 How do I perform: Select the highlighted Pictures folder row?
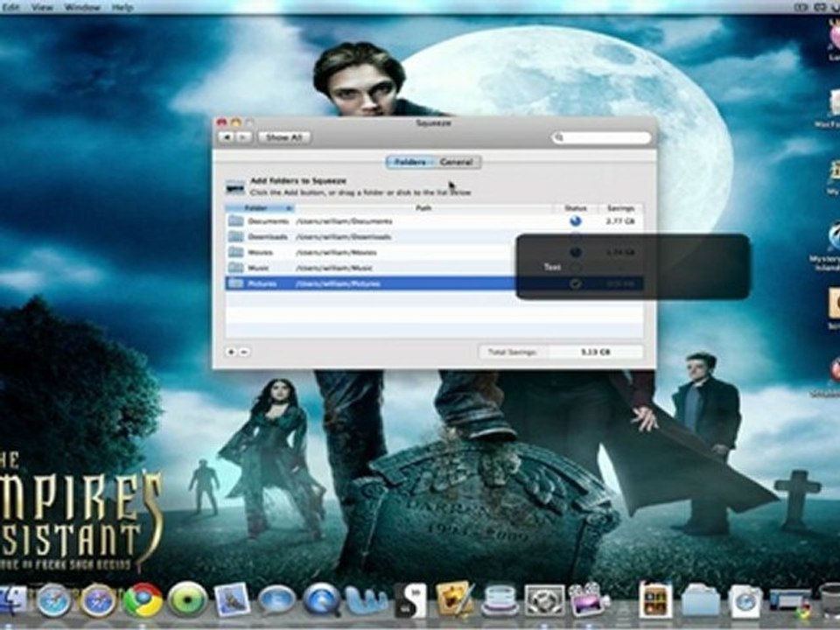pos(434,283)
